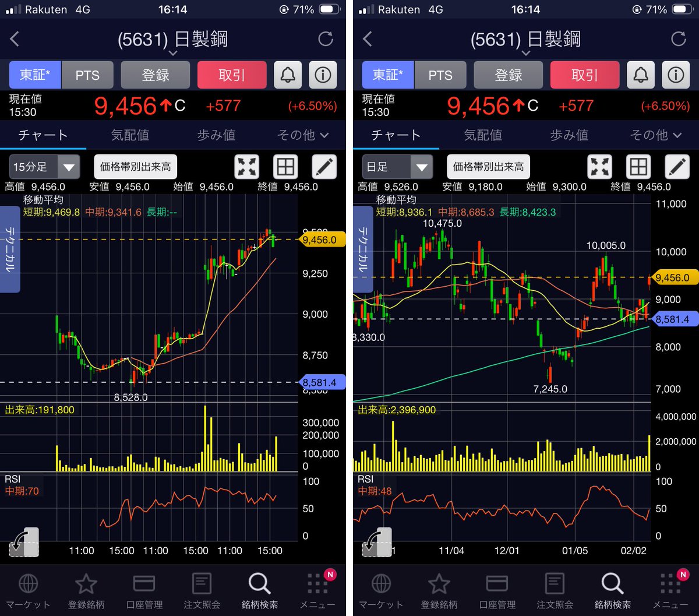Tap 登録 button in right screen
The width and height of the screenshot is (699, 616).
point(509,75)
